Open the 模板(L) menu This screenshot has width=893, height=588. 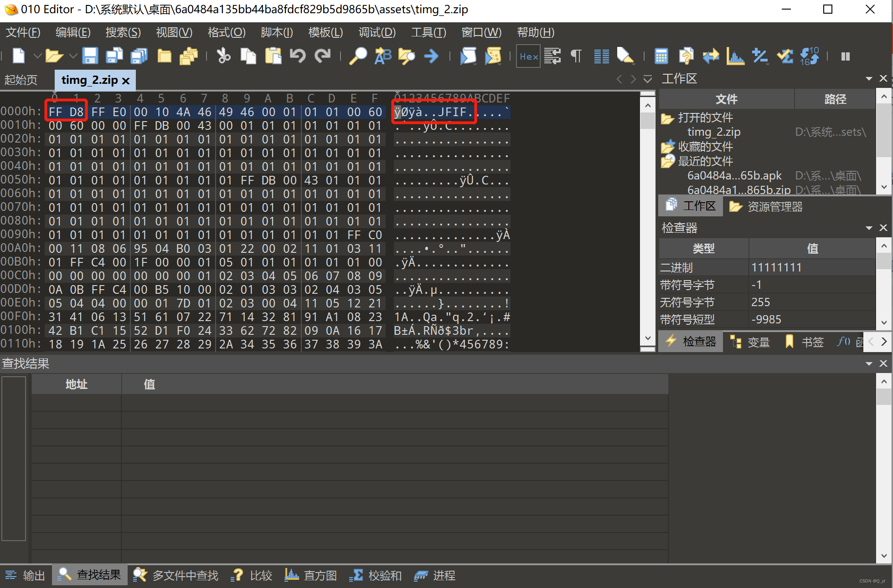pyautogui.click(x=325, y=32)
